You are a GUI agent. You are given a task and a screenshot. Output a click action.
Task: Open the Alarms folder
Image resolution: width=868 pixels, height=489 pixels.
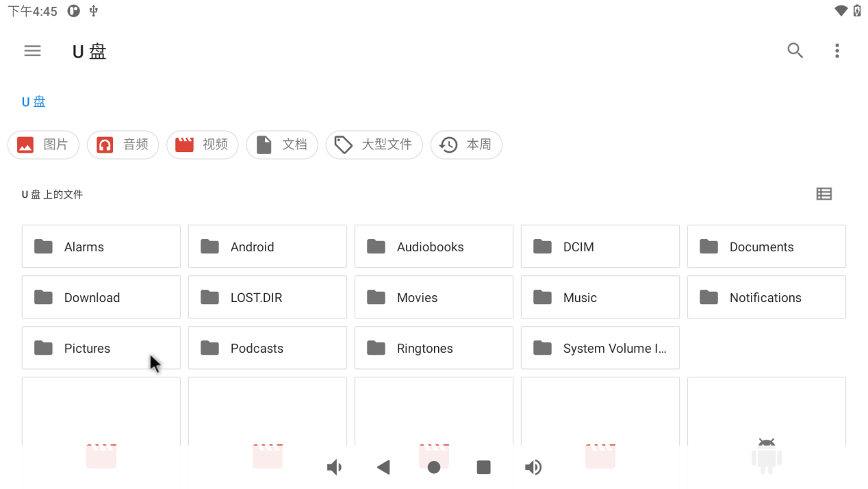[x=101, y=247]
